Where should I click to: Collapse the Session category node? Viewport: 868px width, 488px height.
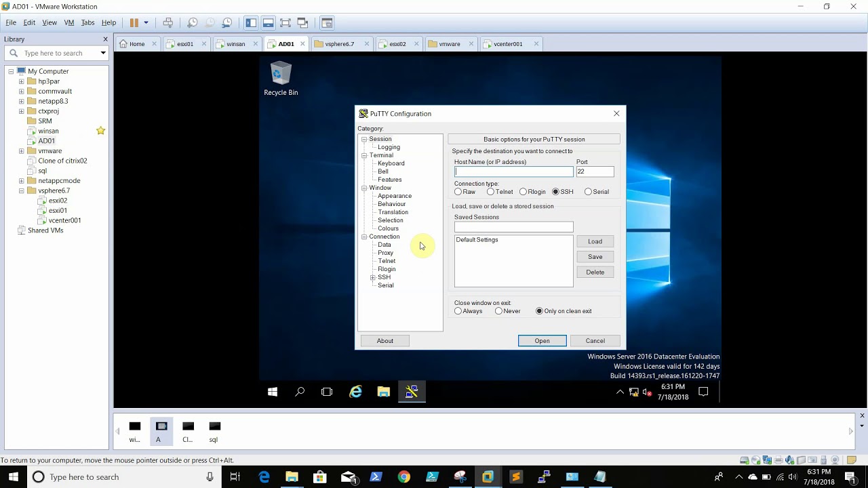pos(364,139)
